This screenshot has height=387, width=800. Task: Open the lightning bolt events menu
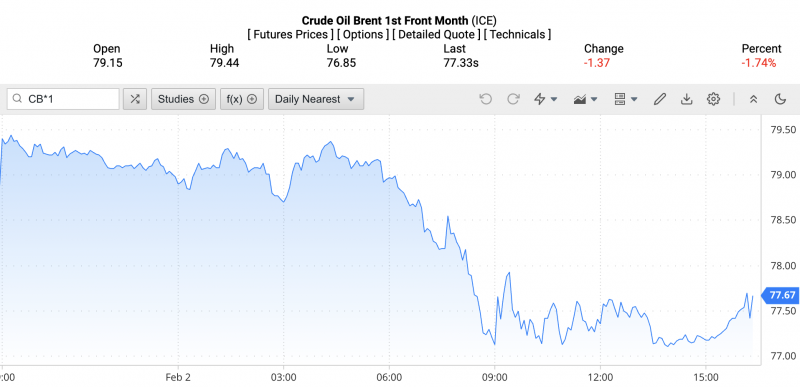point(545,99)
